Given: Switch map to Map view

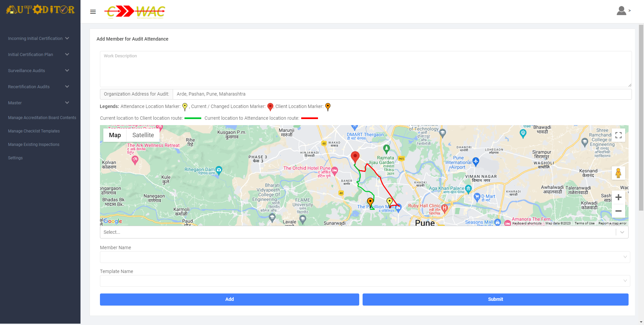Looking at the screenshot, I should [115, 135].
